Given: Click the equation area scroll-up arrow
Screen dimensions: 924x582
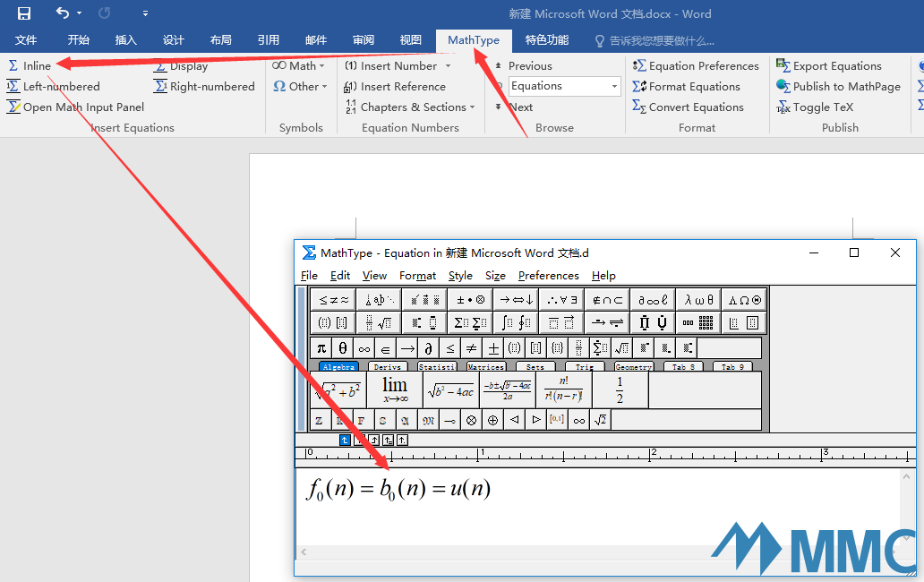Looking at the screenshot, I should tap(906, 476).
